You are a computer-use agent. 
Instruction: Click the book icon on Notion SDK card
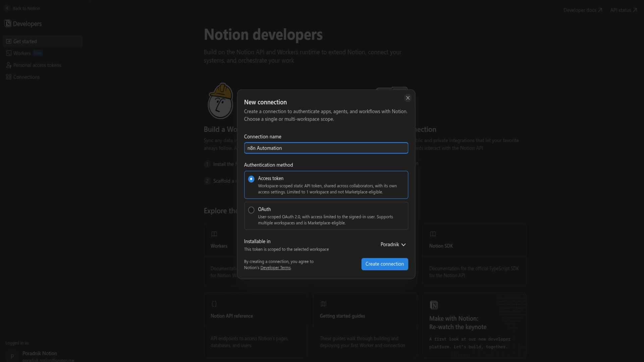click(x=433, y=234)
